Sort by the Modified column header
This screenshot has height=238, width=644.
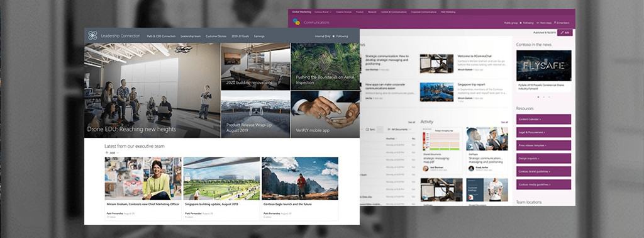pos(391,139)
